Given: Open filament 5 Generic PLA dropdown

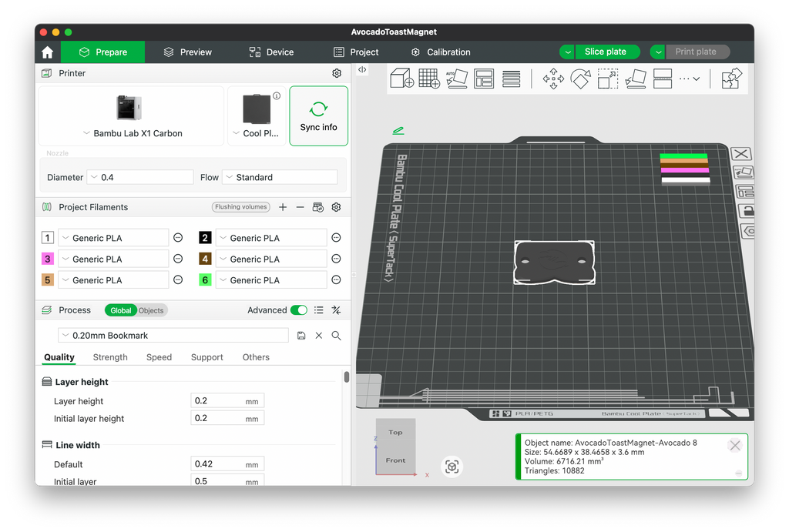Looking at the screenshot, I should click(113, 280).
